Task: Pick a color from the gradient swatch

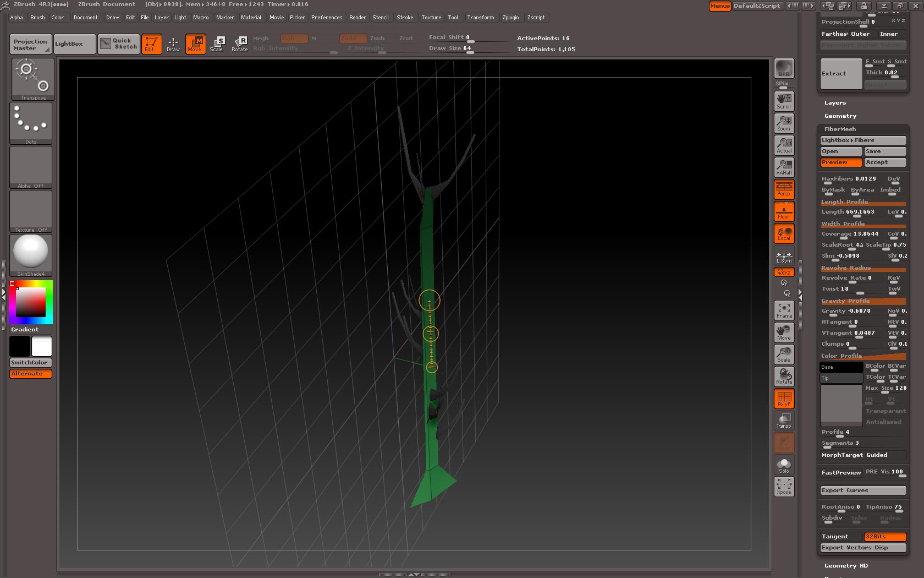Action: (x=30, y=303)
